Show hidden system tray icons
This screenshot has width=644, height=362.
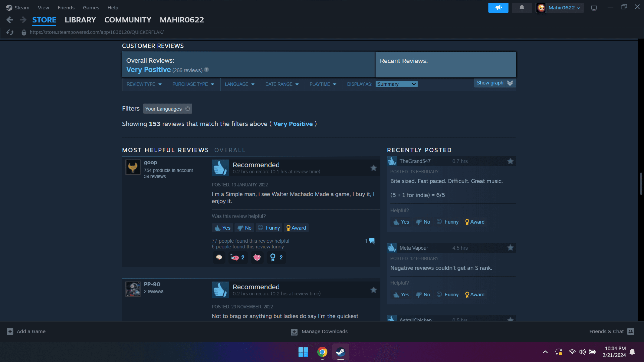click(x=545, y=352)
